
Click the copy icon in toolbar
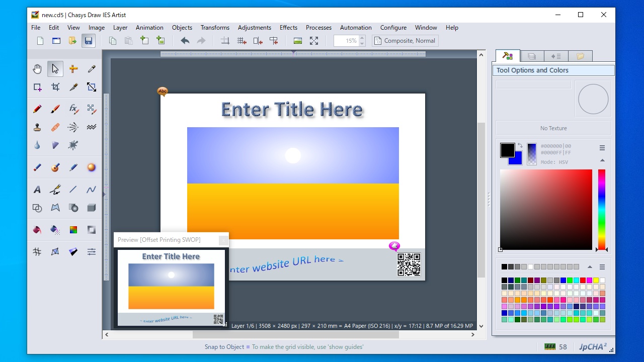(113, 41)
